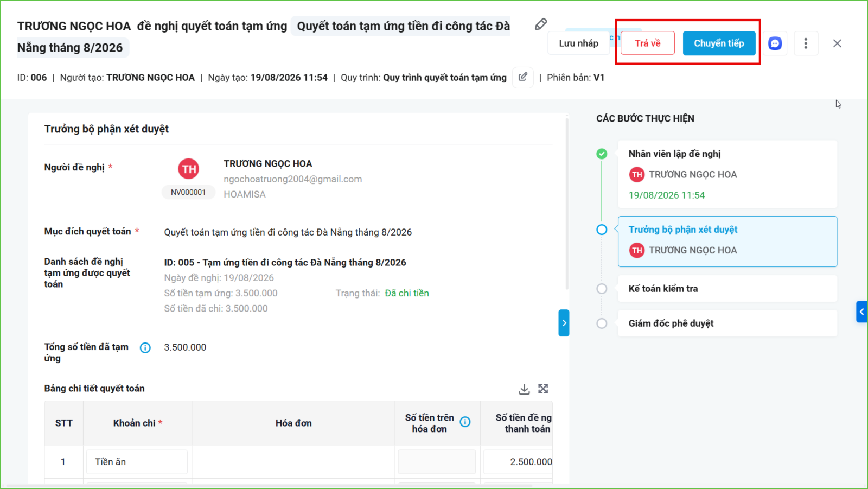
Task: Click the Số tiền đã chi: 3.500.000 line
Action: [x=216, y=309]
